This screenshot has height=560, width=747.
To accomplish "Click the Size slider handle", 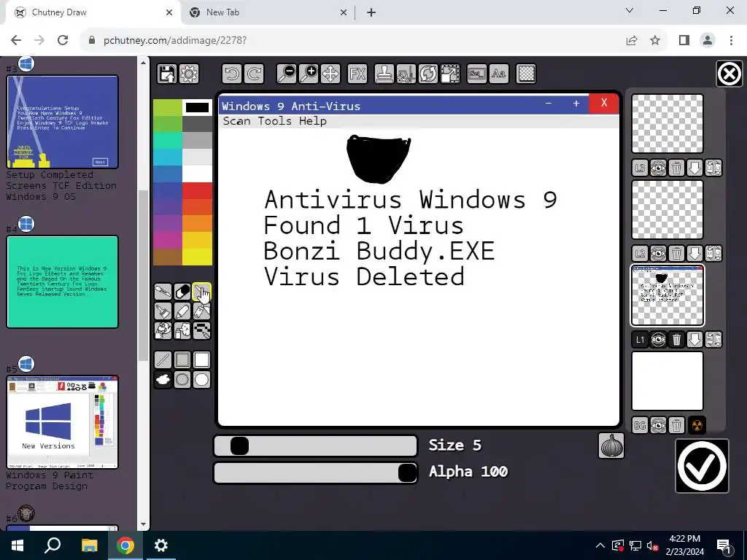I will point(239,446).
